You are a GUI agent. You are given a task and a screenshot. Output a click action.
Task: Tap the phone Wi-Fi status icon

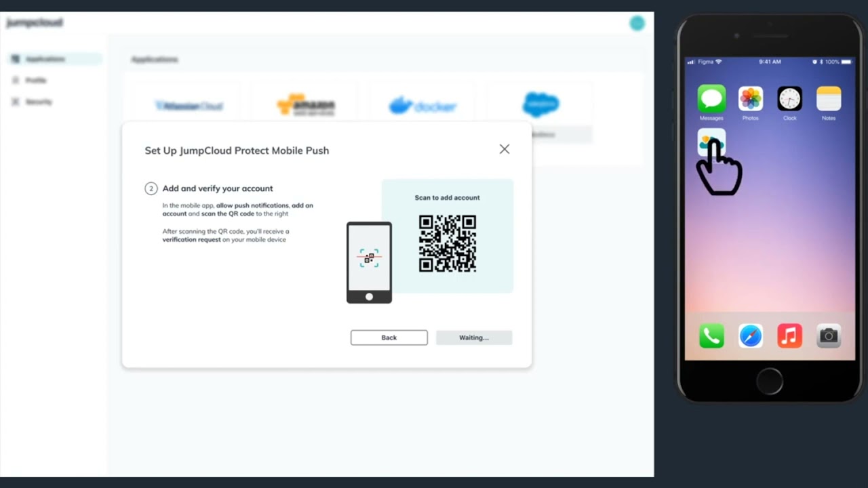[719, 62]
